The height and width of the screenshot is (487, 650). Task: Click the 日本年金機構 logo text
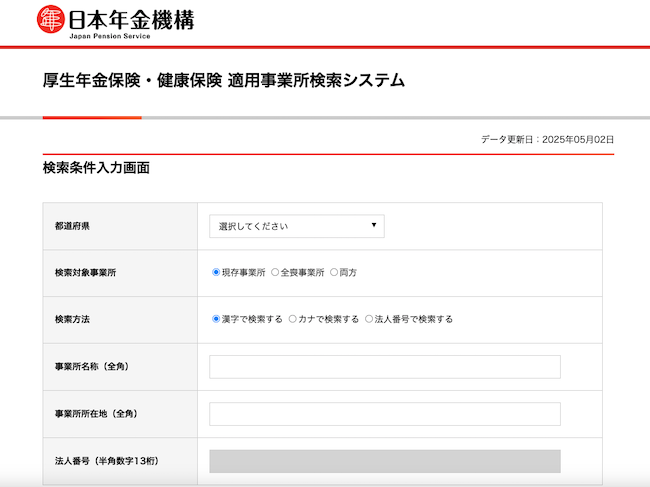129,18
